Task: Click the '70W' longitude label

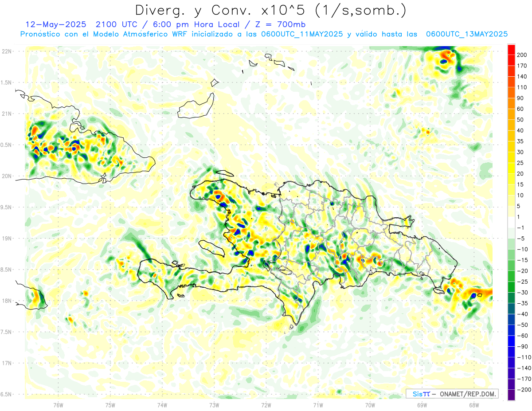Action: (370, 405)
